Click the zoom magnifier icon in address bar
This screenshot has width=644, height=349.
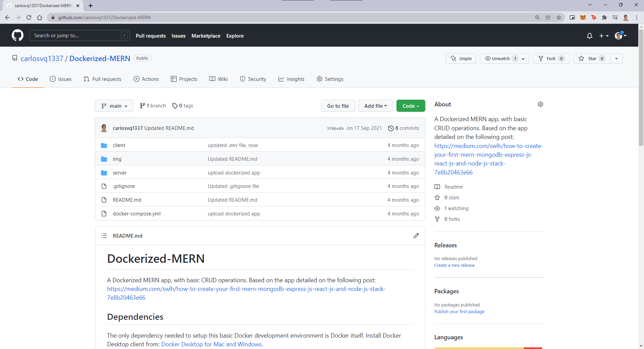(537, 17)
